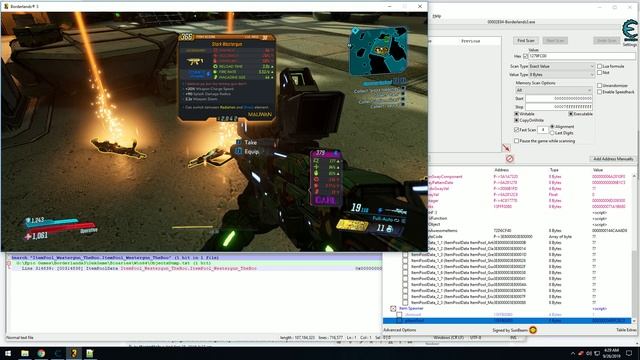Click the Address column header

[501, 170]
